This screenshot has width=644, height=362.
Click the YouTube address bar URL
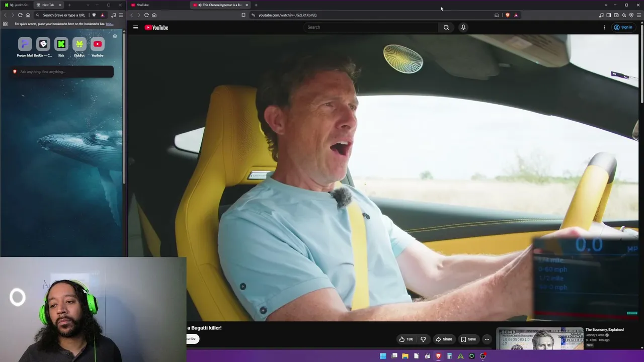pos(288,15)
